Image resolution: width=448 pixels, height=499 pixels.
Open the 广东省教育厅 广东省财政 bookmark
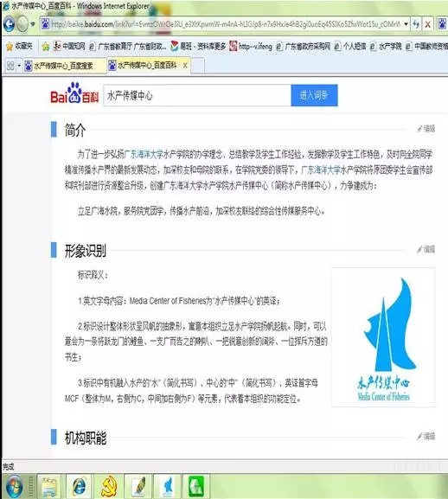coord(128,47)
